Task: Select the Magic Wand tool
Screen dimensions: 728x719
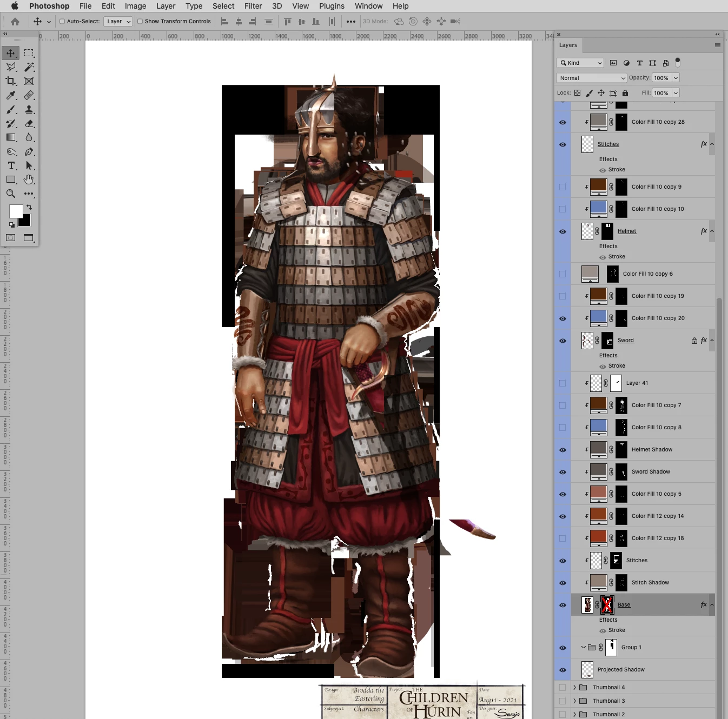Action: [x=29, y=67]
